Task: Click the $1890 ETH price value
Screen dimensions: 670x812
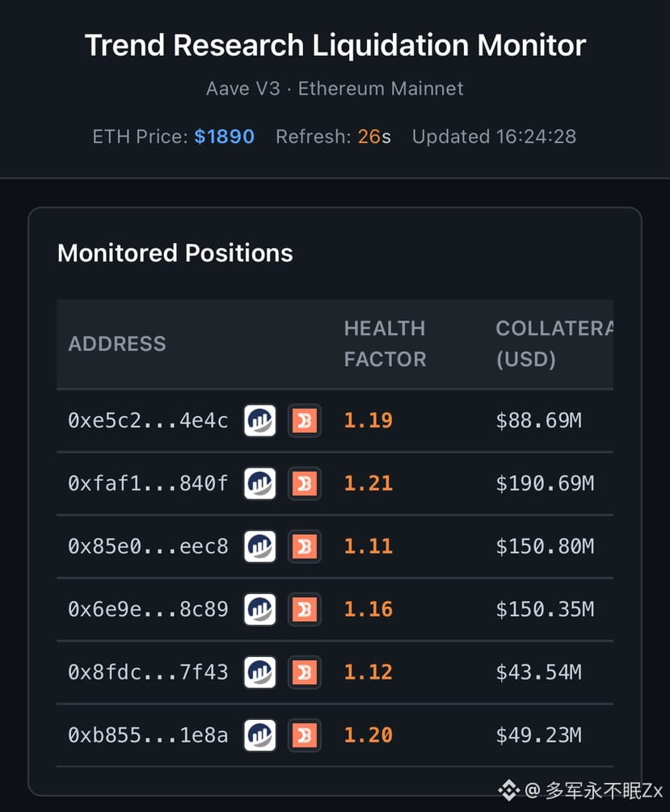Action: coord(224,137)
